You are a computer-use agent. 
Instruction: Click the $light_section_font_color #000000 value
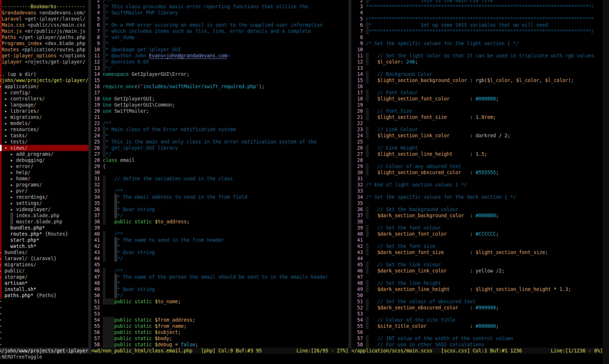click(x=487, y=99)
